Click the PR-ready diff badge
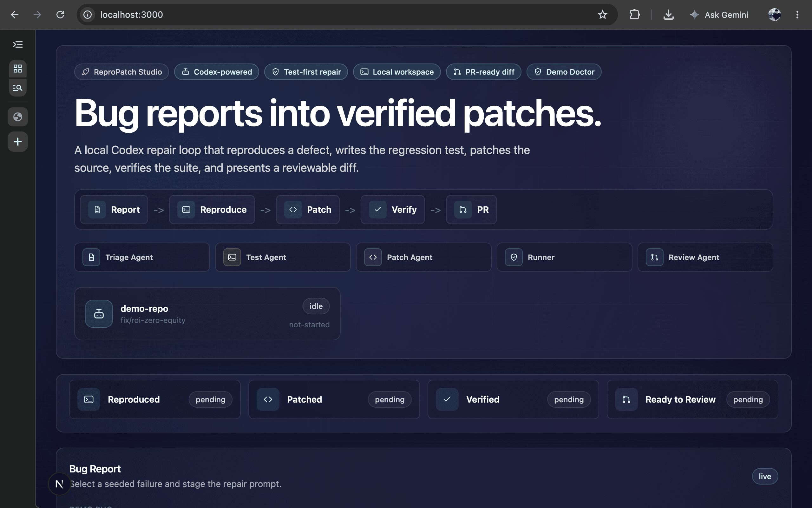Viewport: 812px width, 508px height. [483, 72]
